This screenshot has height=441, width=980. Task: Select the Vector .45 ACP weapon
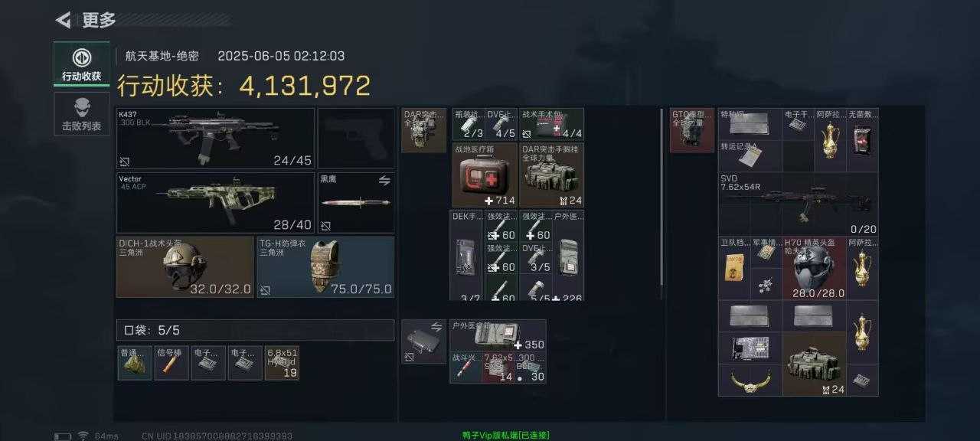coord(215,202)
